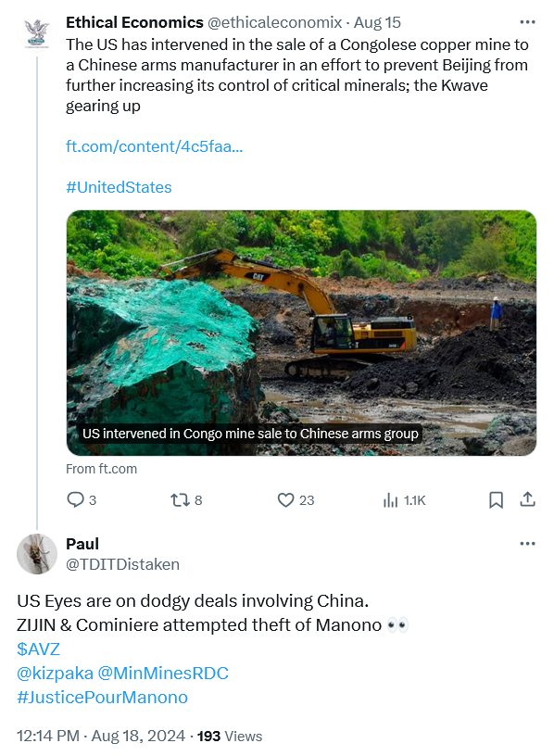Image resolution: width=554 pixels, height=756 pixels.
Task: Open more options on Ethical Economics tweet
Action: pyautogui.click(x=527, y=22)
